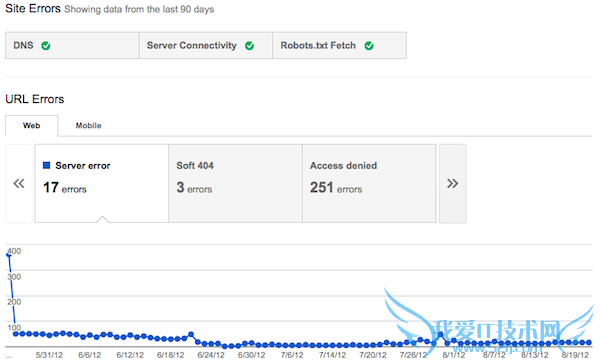This screenshot has width=600, height=363.
Task: Show more error types with right chevrons
Action: tap(453, 184)
